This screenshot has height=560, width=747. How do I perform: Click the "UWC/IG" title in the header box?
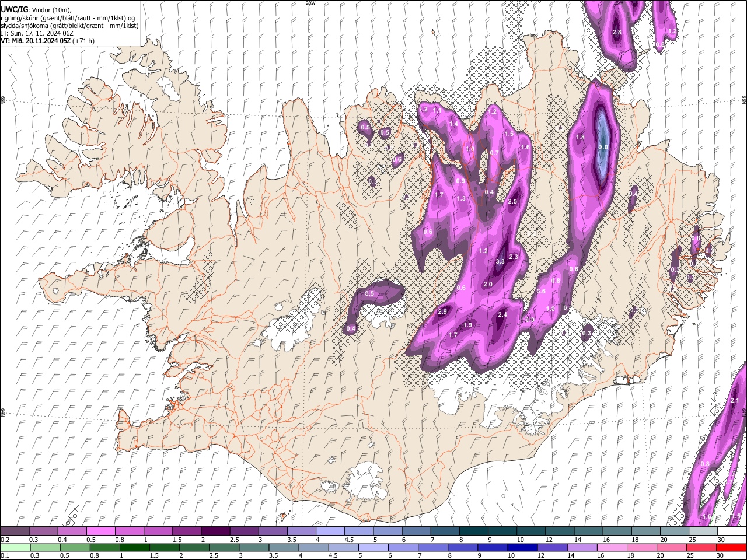pos(14,9)
